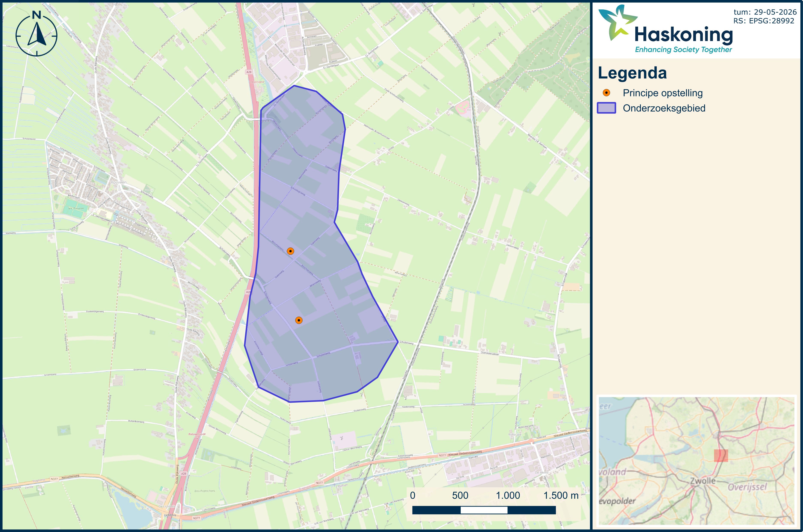Click the red location rectangle in overview map

721,456
